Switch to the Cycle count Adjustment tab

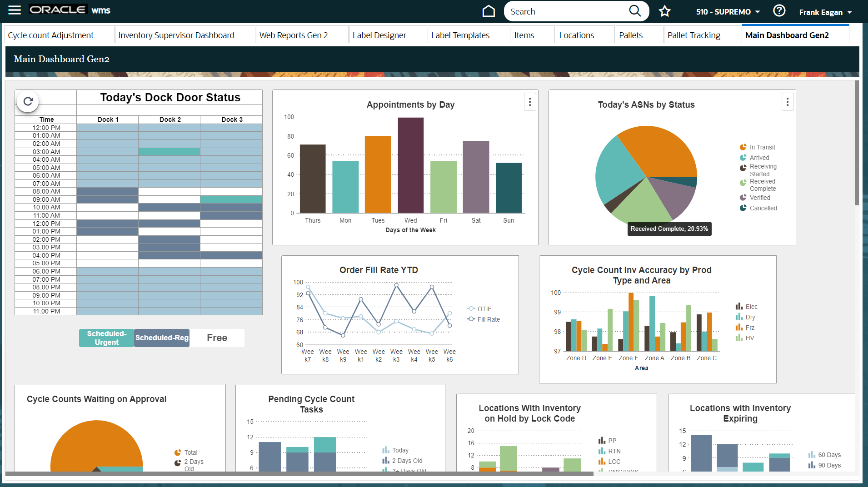pos(59,35)
